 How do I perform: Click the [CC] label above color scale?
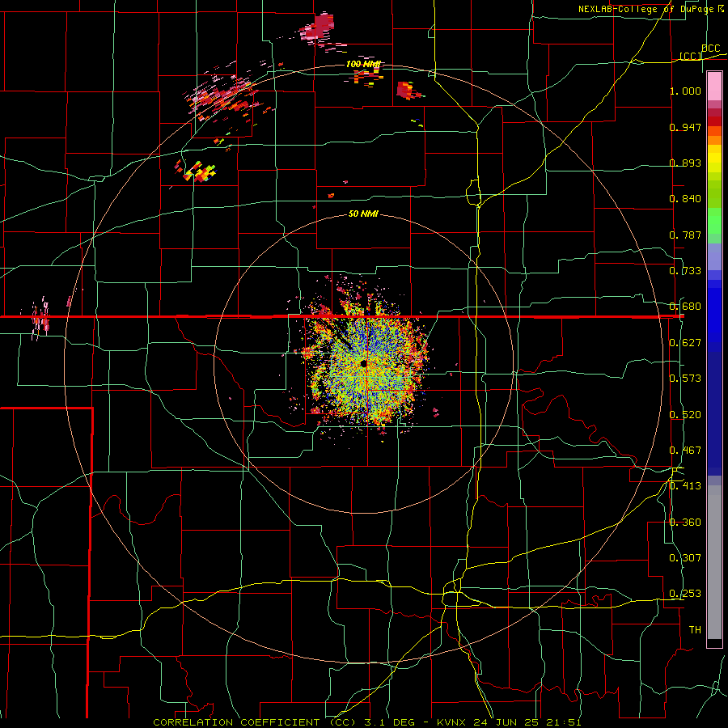pyautogui.click(x=691, y=56)
